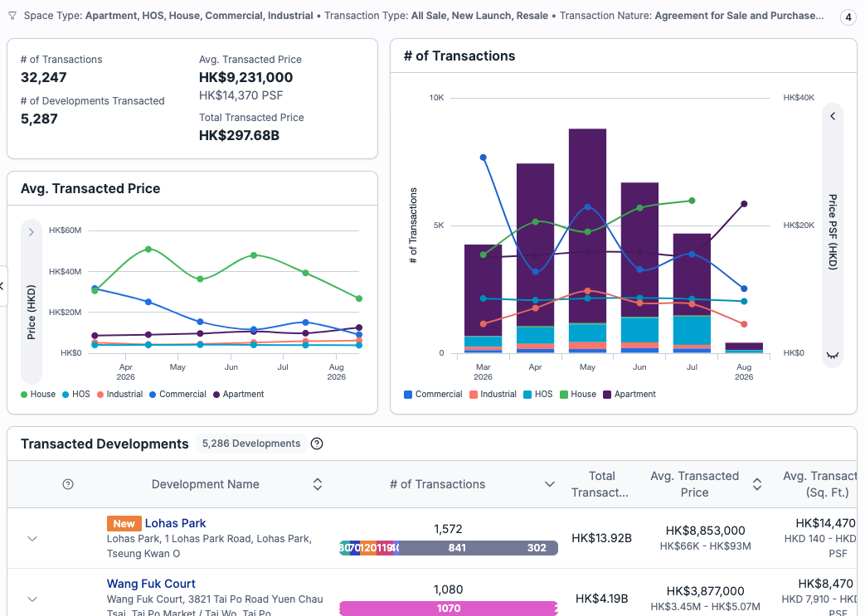Viewport: 865px width, 616px height.
Task: Open the Lohas Park development link
Action: (x=176, y=523)
